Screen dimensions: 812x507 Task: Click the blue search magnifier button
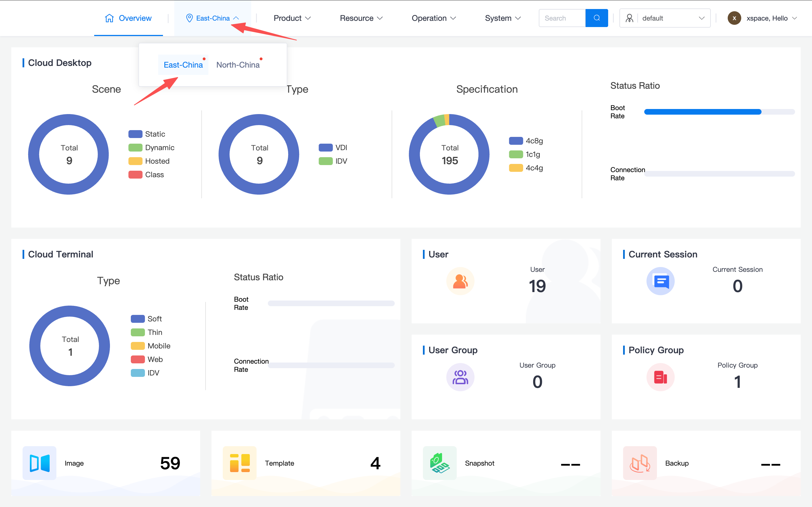[x=596, y=18]
